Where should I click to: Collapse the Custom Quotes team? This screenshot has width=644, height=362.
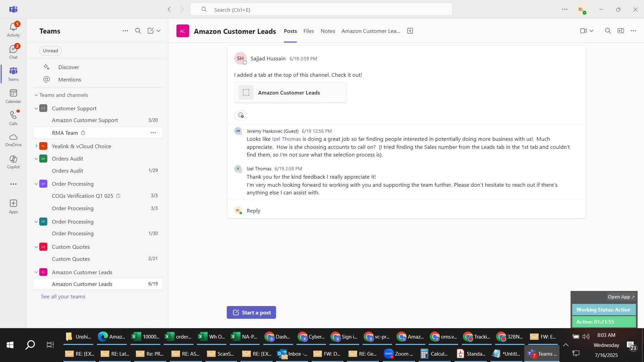[36, 247]
